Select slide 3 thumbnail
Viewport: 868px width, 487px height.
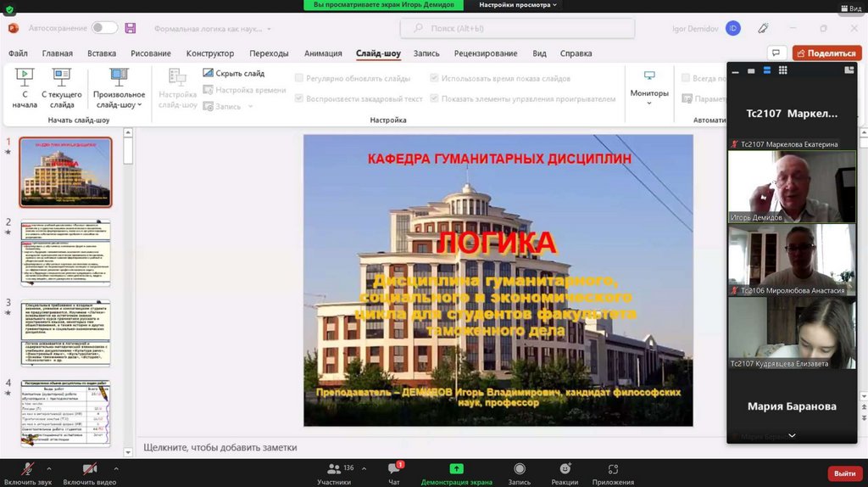click(x=65, y=333)
